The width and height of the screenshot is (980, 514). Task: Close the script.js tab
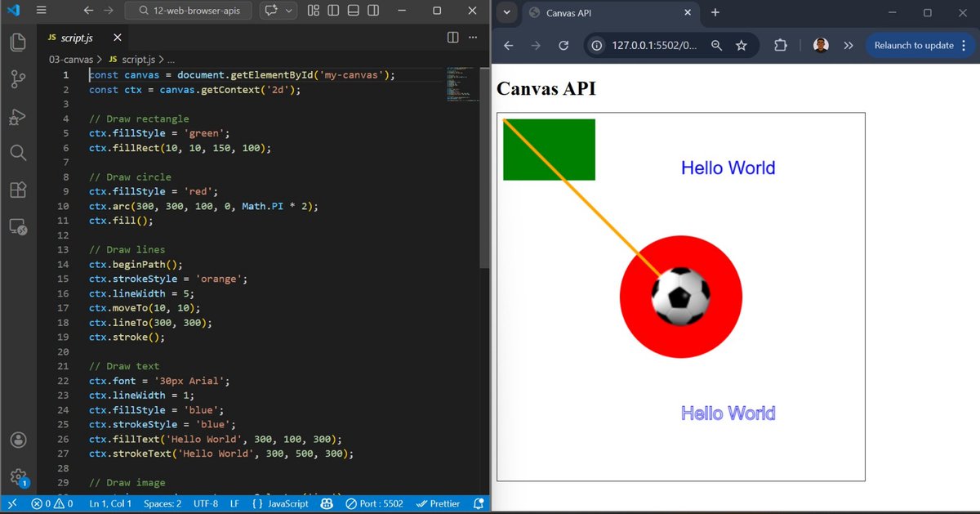click(118, 38)
